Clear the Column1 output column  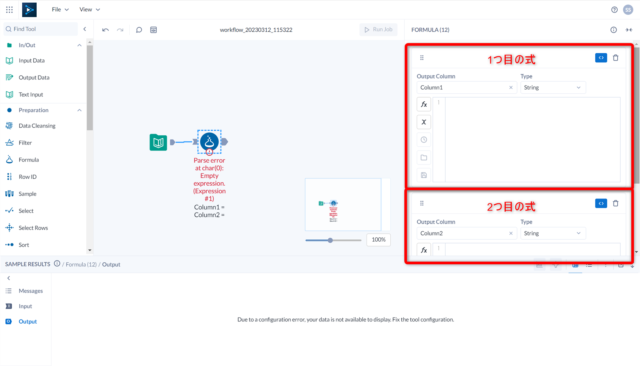pos(511,87)
